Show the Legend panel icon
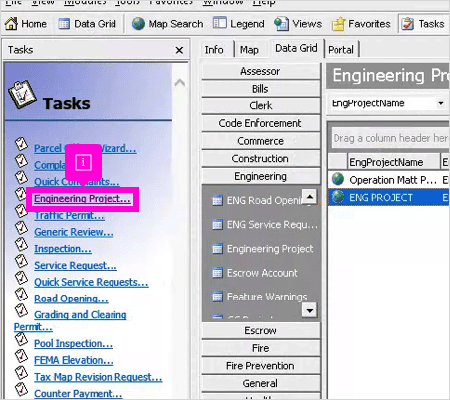This screenshot has width=450, height=400. [220, 23]
